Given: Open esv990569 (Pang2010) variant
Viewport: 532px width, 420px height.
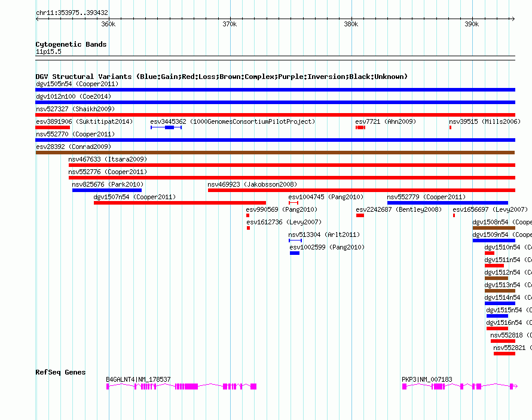Looking at the screenshot, I should point(247,215).
